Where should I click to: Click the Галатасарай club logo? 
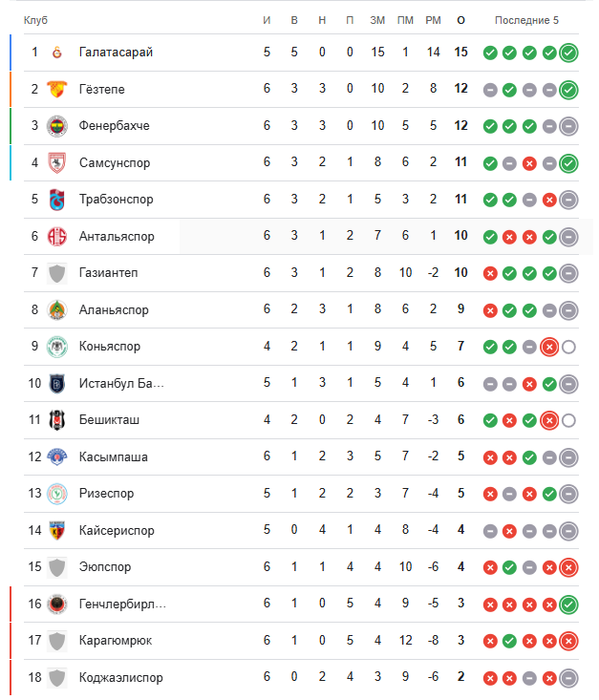click(56, 53)
